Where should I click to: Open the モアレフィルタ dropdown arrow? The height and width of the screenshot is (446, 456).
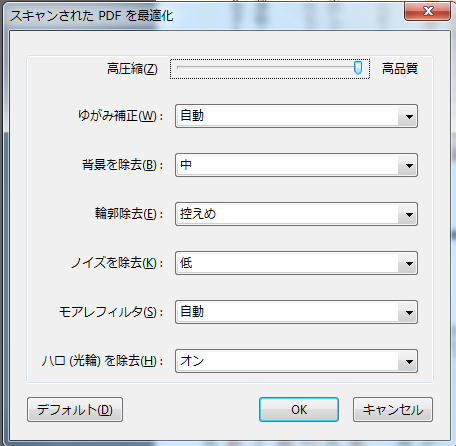click(409, 312)
